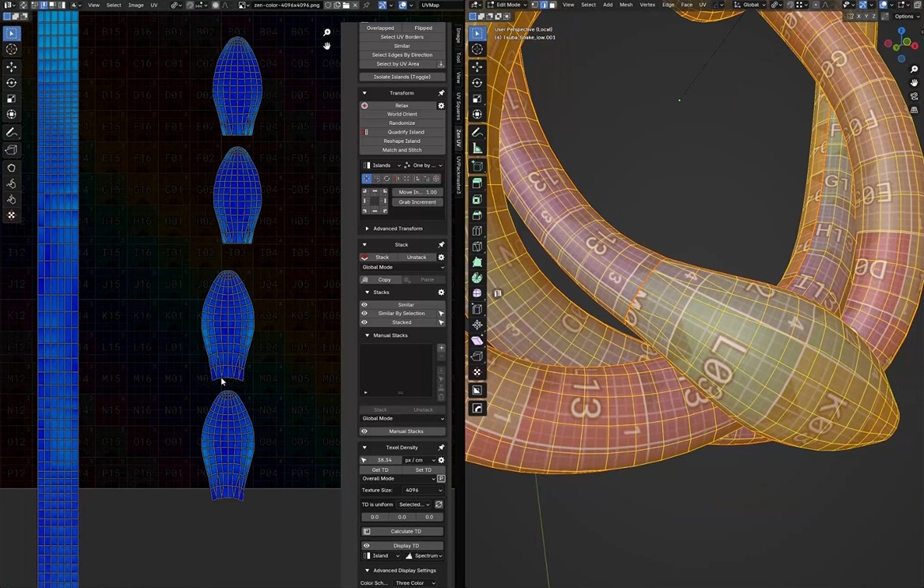Click the camera view icon in 3D viewport
This screenshot has width=924, height=588.
coord(915,96)
